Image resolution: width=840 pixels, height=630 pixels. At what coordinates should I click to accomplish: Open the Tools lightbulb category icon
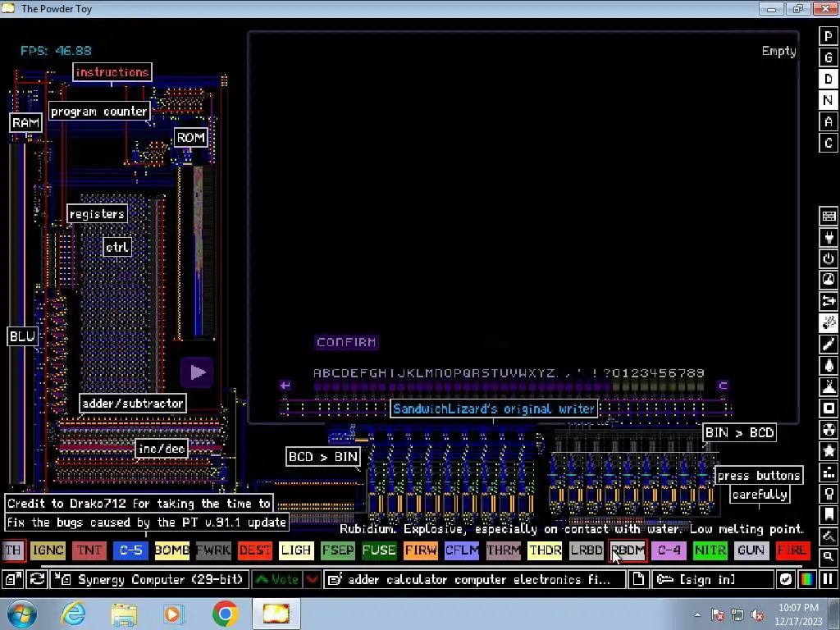click(x=829, y=495)
